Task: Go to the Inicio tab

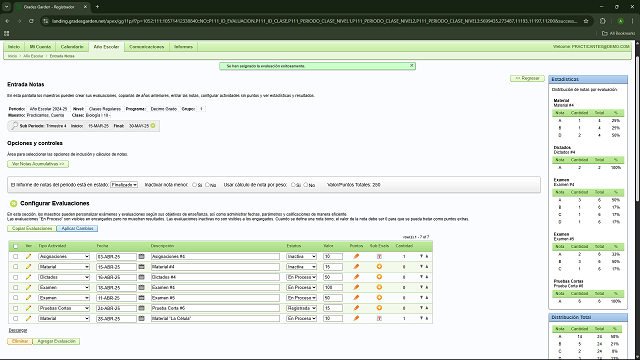Action: [x=14, y=47]
